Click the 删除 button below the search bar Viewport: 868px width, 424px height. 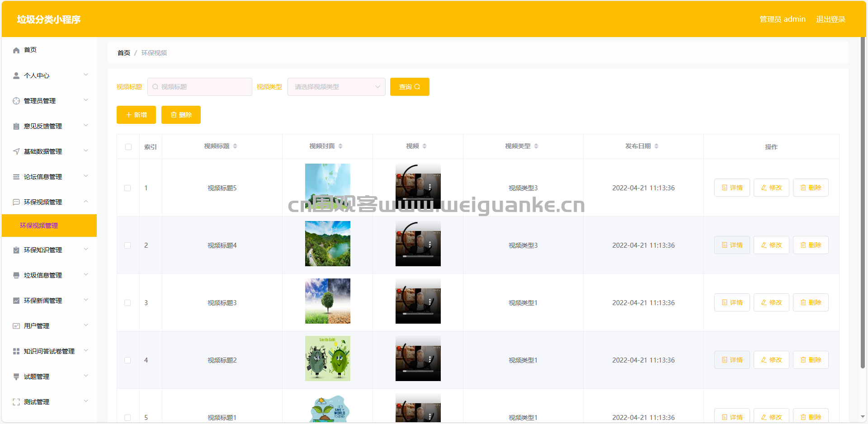[181, 115]
